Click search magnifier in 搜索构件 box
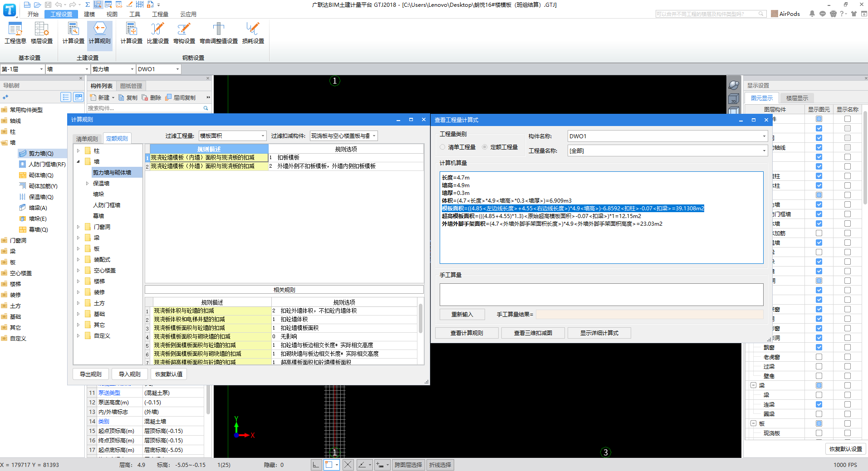This screenshot has width=868, height=471. 206,108
